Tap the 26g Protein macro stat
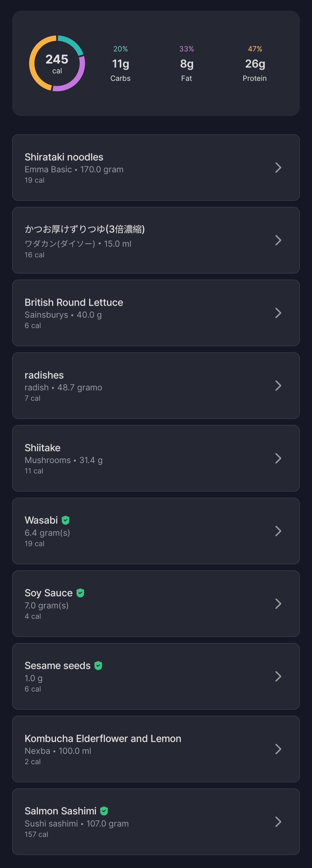 pos(255,64)
